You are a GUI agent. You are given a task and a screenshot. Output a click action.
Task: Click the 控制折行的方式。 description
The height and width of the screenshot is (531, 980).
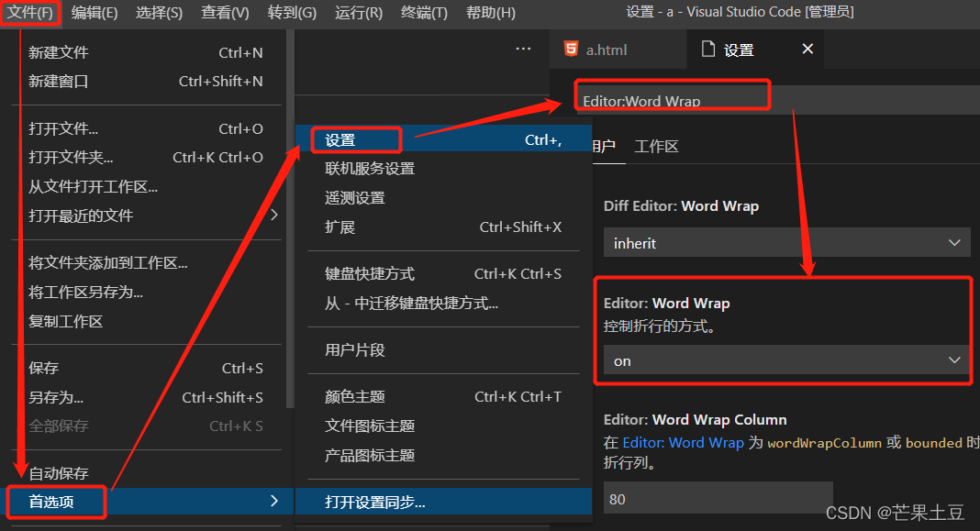point(660,326)
